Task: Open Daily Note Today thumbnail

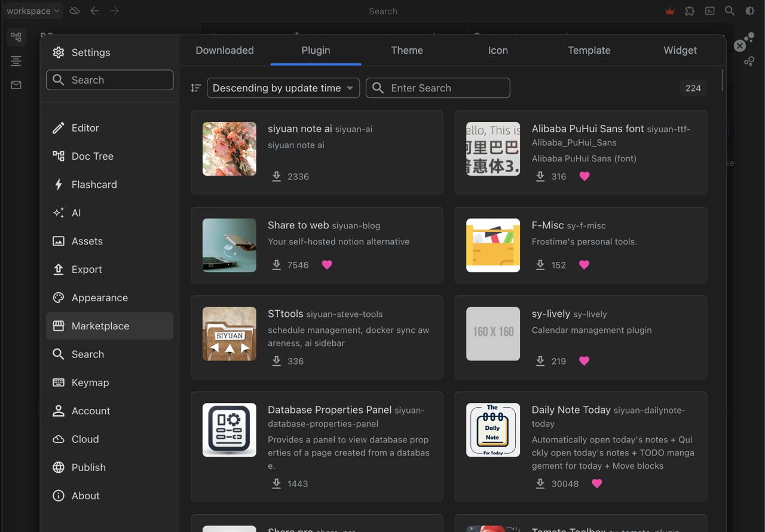Action: pos(493,430)
